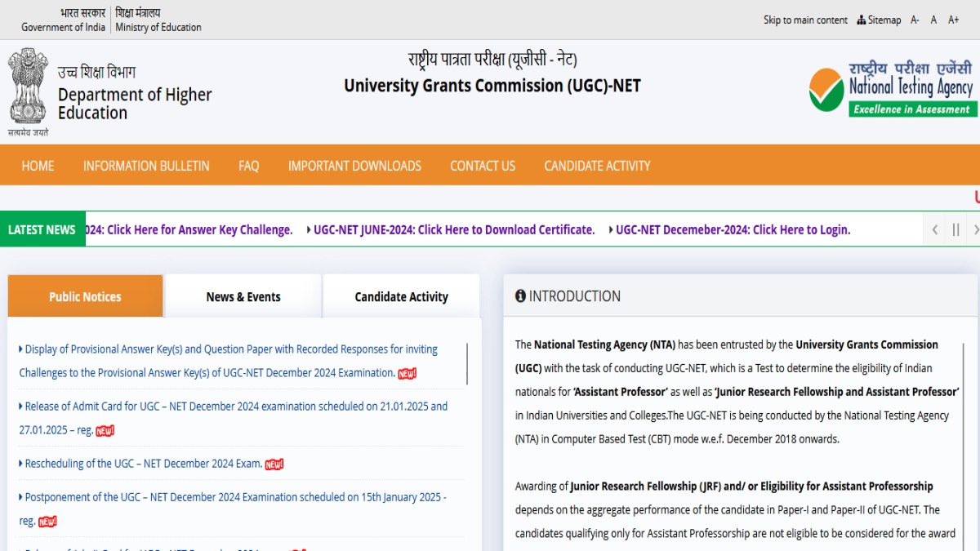Viewport: 980px width, 551px height.
Task: Open the HOME menu item
Action: tap(38, 166)
